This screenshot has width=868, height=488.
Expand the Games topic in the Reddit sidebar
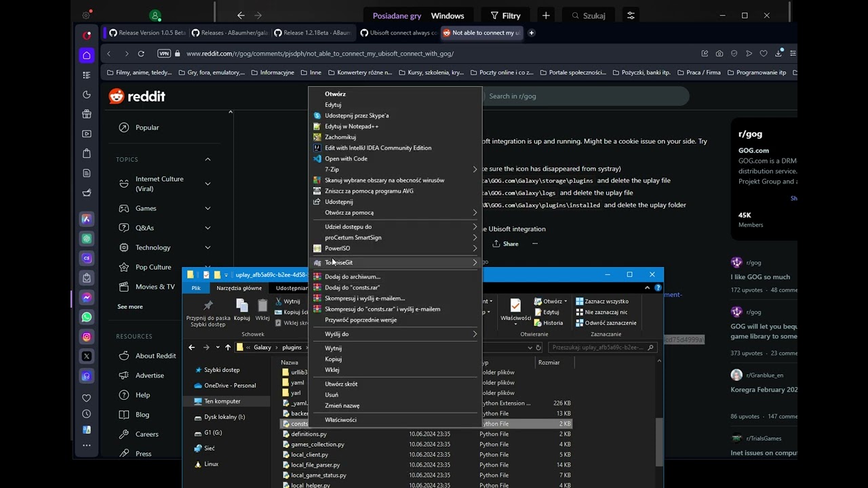[x=208, y=208]
